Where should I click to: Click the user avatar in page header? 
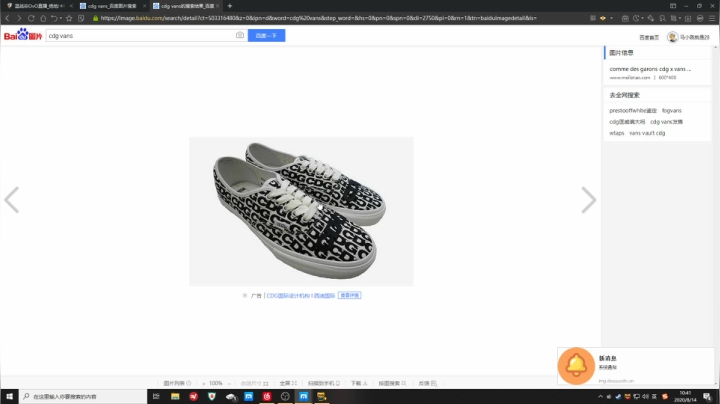[672, 37]
